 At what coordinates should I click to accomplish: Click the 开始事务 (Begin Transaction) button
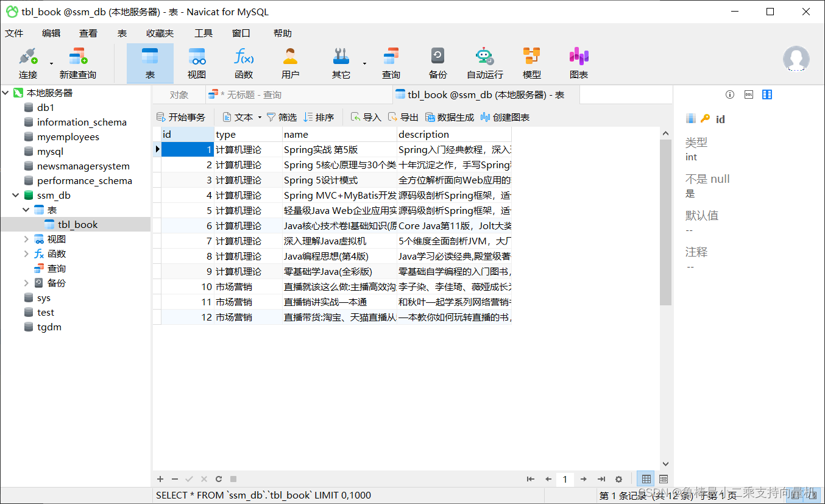[181, 117]
